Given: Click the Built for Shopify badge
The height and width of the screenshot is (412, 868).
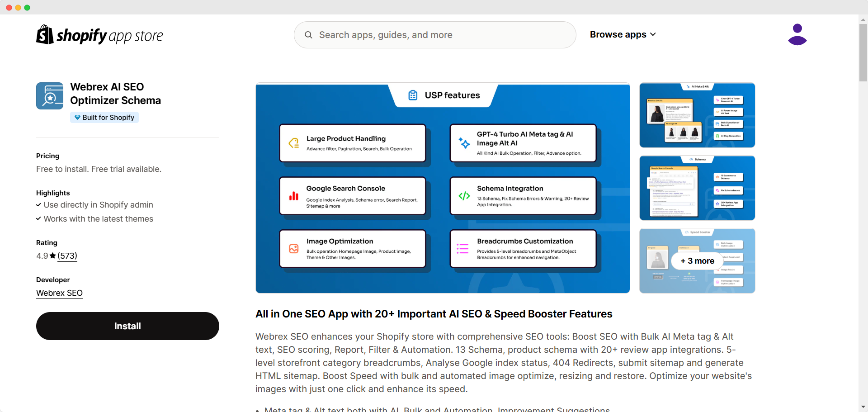Looking at the screenshot, I should (x=104, y=118).
